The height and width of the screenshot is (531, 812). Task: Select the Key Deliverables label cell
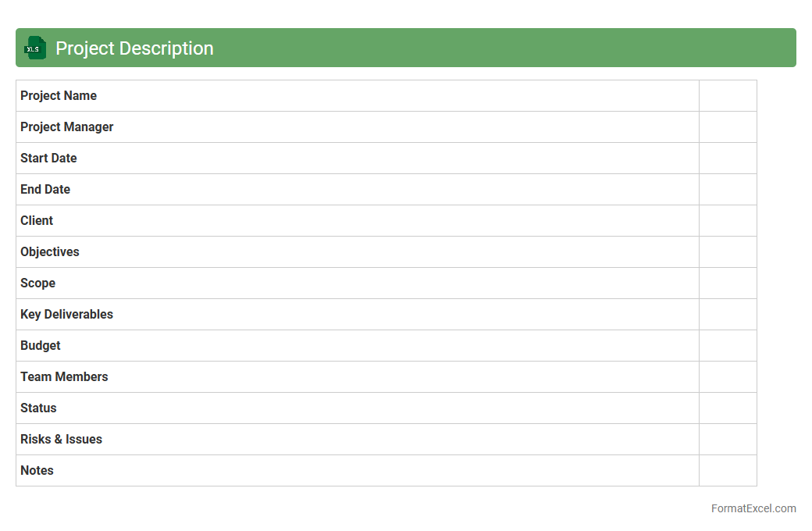tap(66, 315)
